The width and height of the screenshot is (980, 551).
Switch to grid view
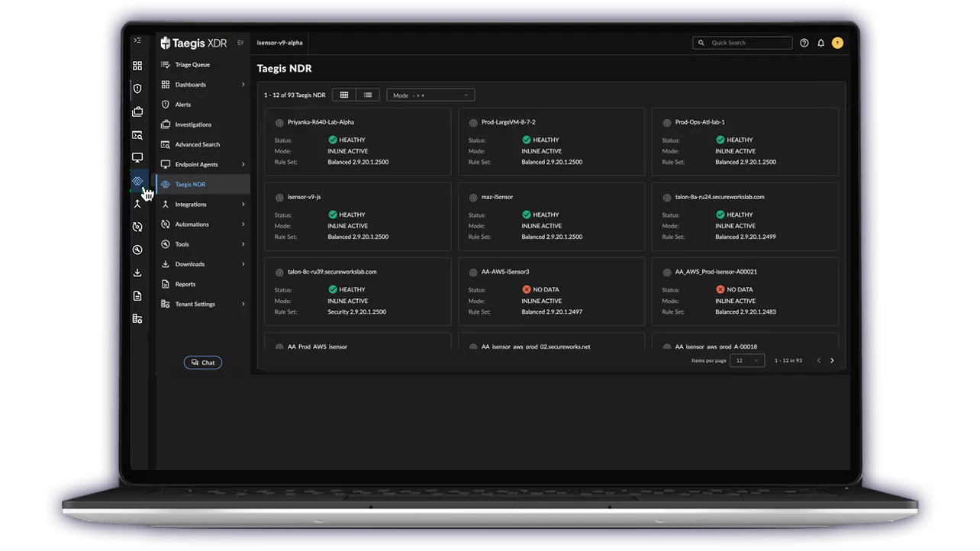click(344, 95)
